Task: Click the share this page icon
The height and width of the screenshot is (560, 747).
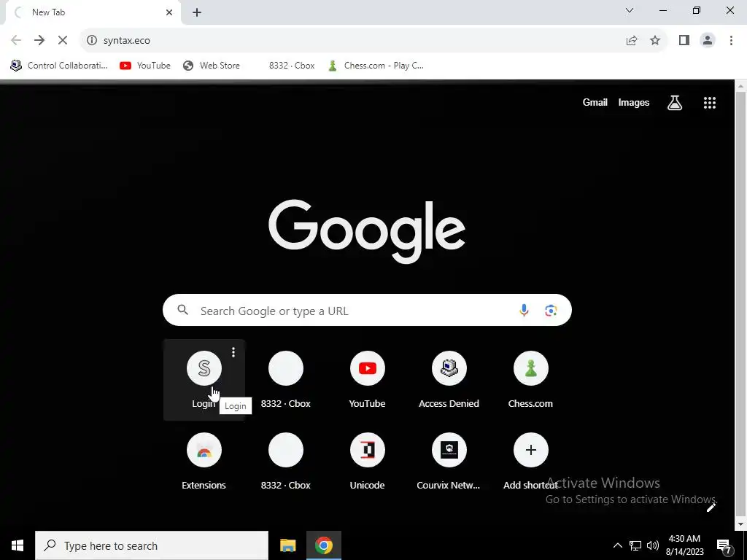Action: (632, 41)
